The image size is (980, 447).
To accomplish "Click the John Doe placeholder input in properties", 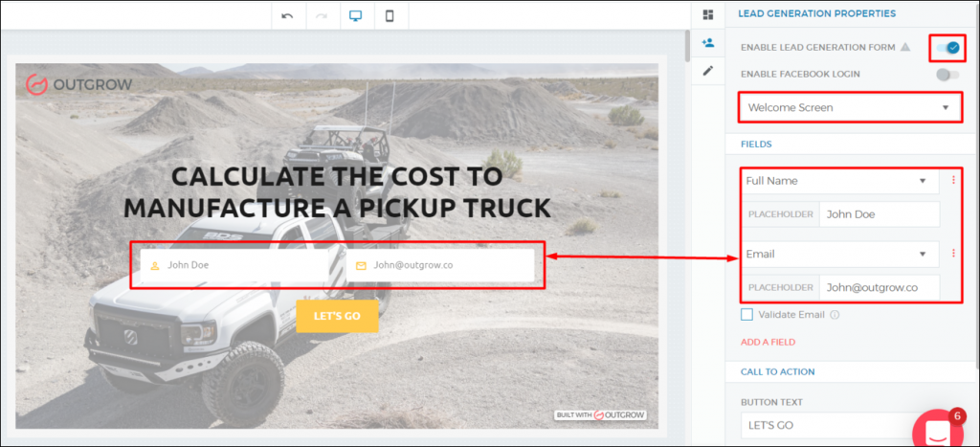I will point(879,214).
